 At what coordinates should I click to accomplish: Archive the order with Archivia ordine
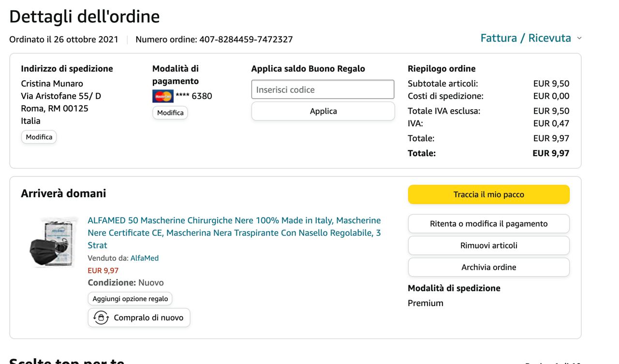(x=488, y=267)
